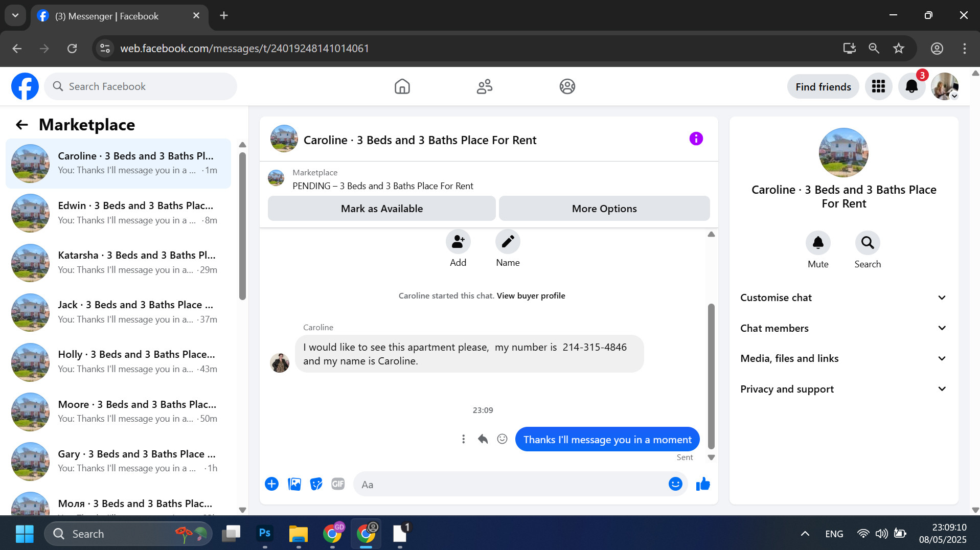The image size is (980, 550).
Task: Open the account profile picture menu
Action: 945,86
